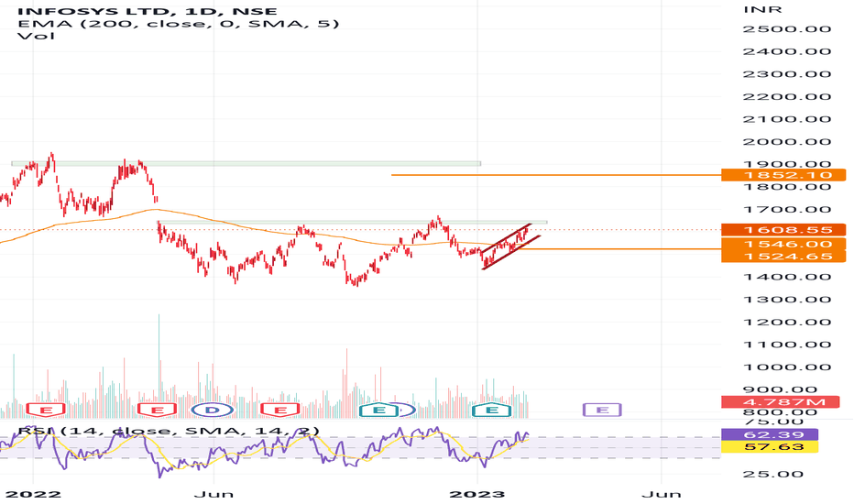854x504 pixels.
Task: Click the 1524.65 orange price label
Action: pos(783,257)
